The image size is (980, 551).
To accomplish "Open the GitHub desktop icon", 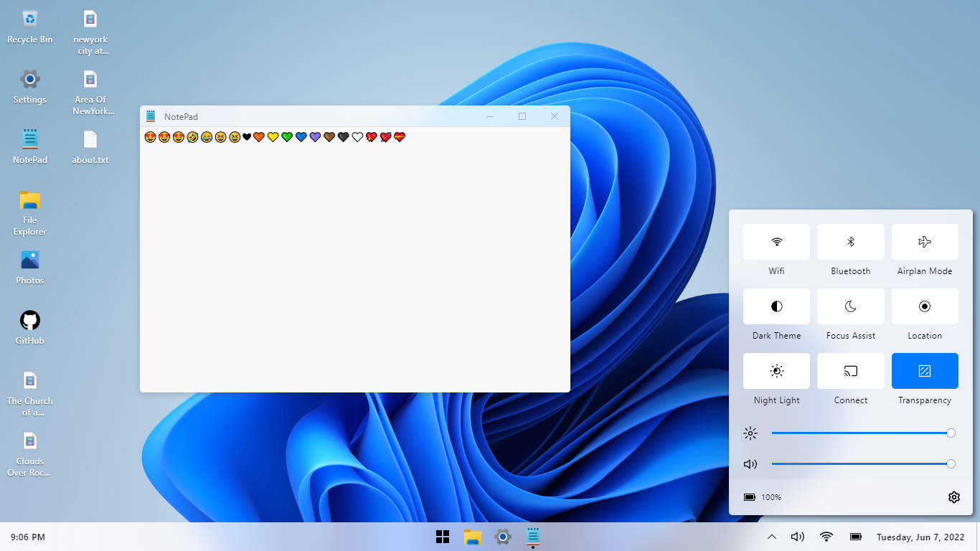I will [x=30, y=321].
